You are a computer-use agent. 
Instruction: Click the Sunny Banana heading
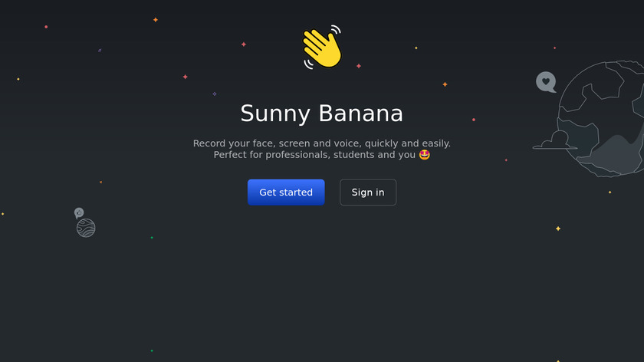322,114
